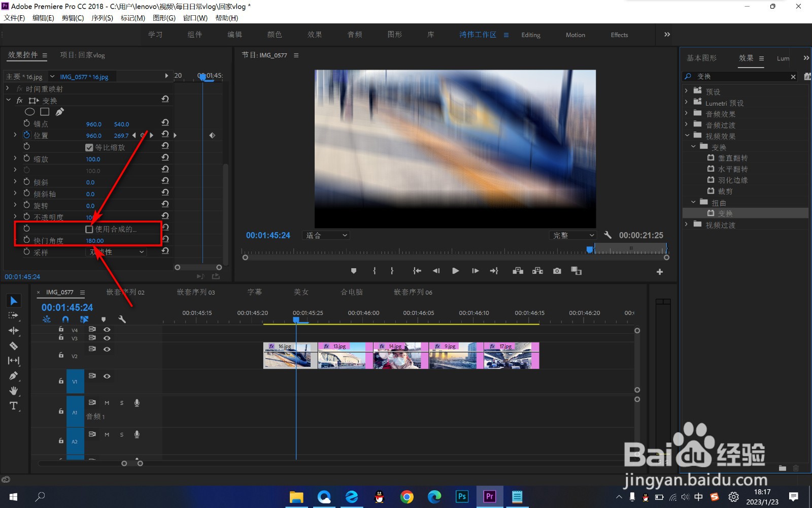
Task: Toggle Snap in the timeline
Action: [x=65, y=319]
